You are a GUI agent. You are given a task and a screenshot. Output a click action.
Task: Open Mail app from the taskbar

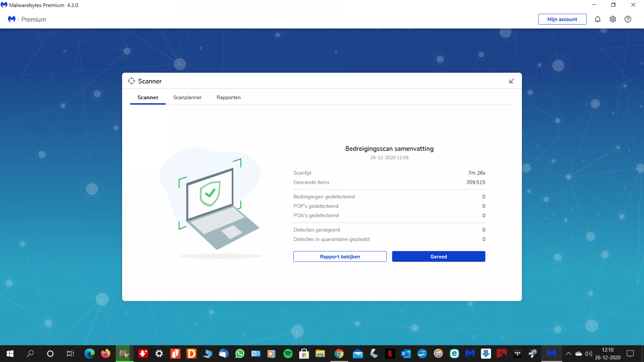click(x=357, y=354)
